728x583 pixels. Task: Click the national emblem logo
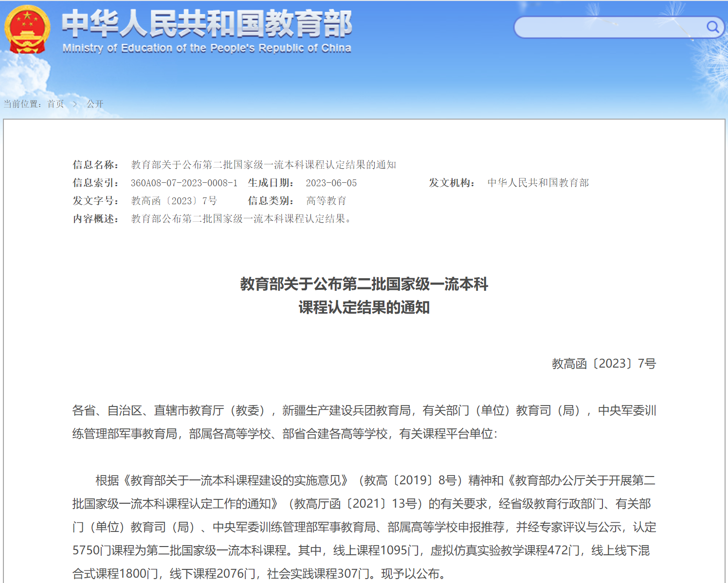coord(27,29)
